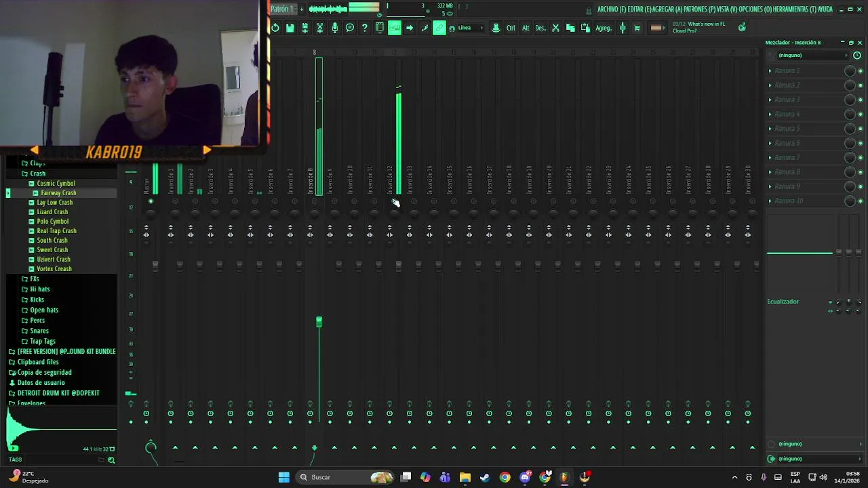Viewport: 868px width, 488px height.
Task: Click the Paste clipboard icon
Action: [x=585, y=28]
